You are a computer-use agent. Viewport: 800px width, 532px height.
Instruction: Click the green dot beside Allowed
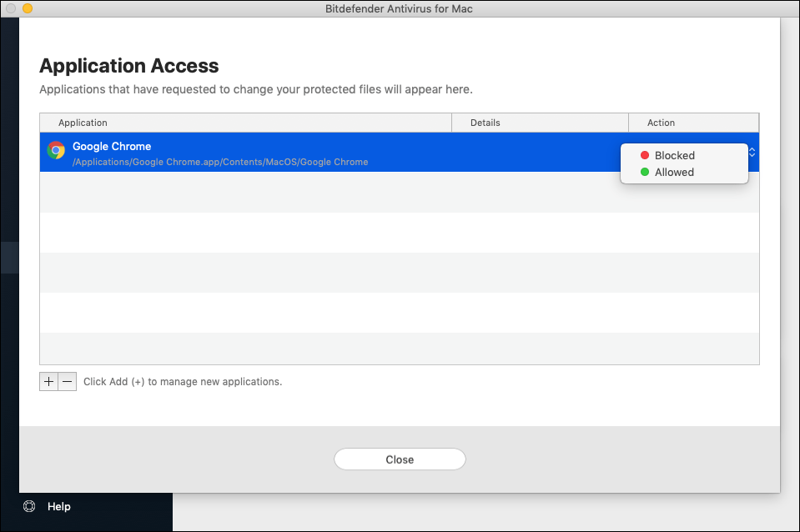[x=644, y=173]
